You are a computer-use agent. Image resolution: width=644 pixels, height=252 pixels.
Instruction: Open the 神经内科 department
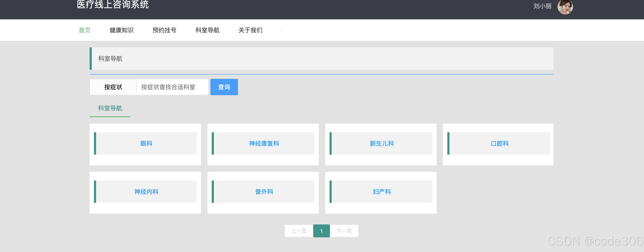[146, 192]
